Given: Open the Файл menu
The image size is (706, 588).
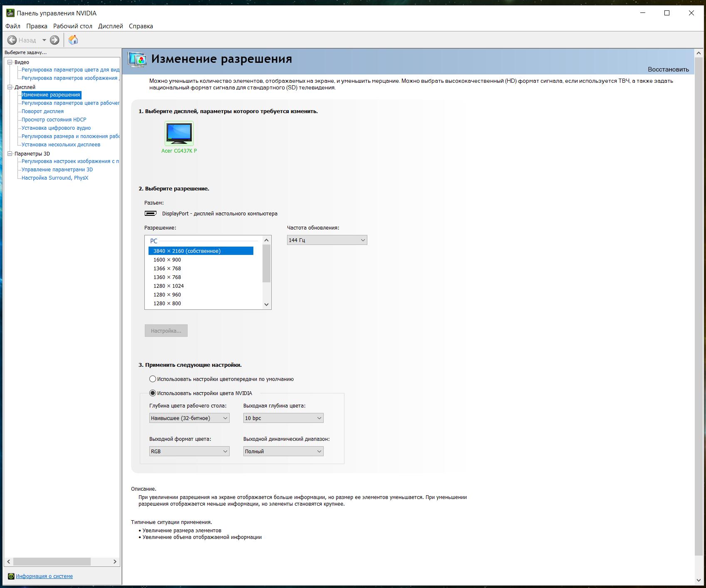Looking at the screenshot, I should pyautogui.click(x=13, y=26).
